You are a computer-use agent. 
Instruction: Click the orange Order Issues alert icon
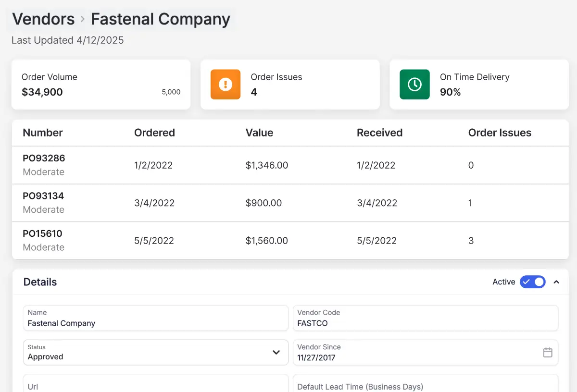[x=226, y=85]
